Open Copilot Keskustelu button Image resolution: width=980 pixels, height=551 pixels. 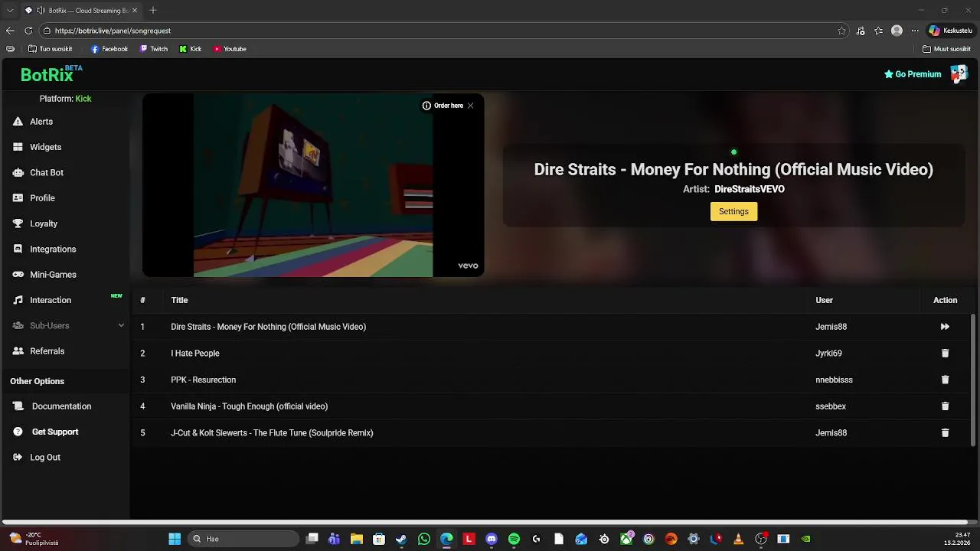[x=950, y=31]
